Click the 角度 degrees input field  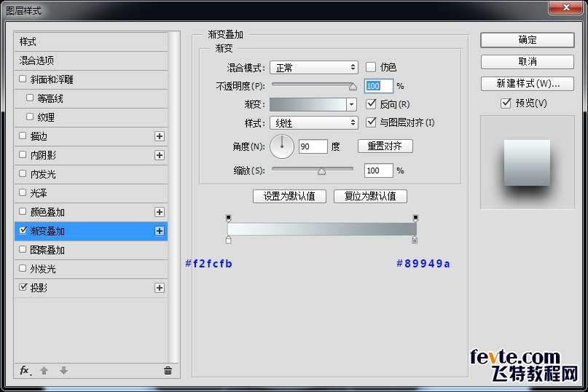(313, 146)
